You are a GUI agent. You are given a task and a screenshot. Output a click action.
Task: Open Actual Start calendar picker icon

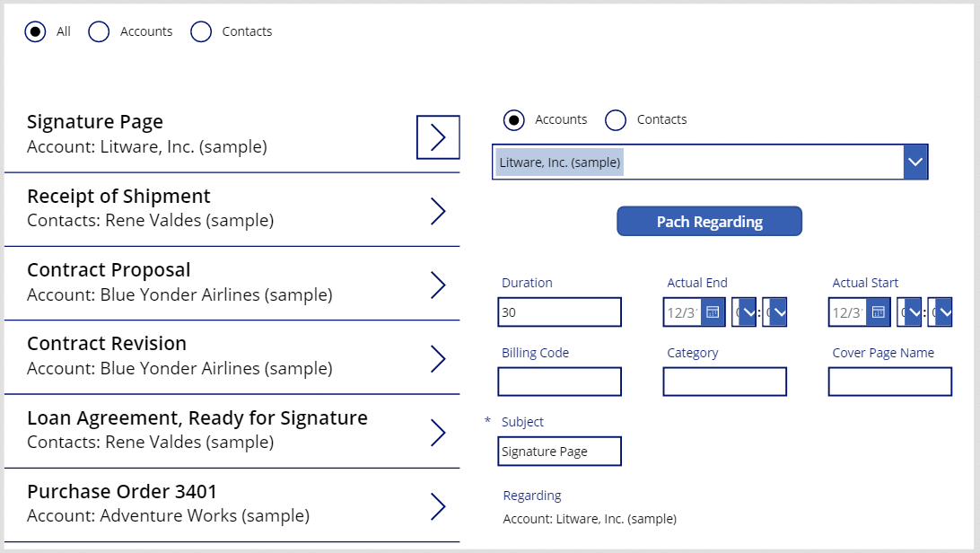point(878,312)
